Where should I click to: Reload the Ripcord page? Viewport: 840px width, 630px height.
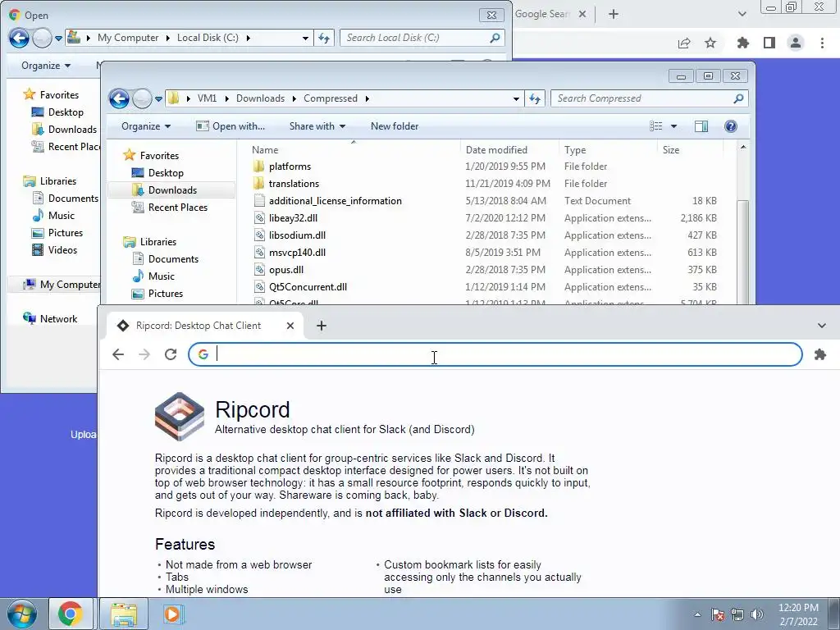pos(171,354)
